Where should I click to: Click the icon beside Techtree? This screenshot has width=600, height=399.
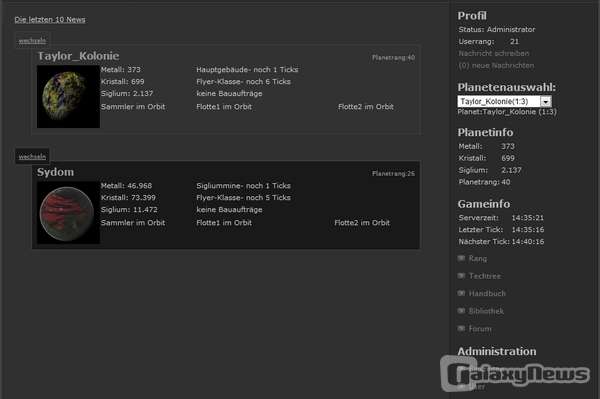(x=461, y=276)
